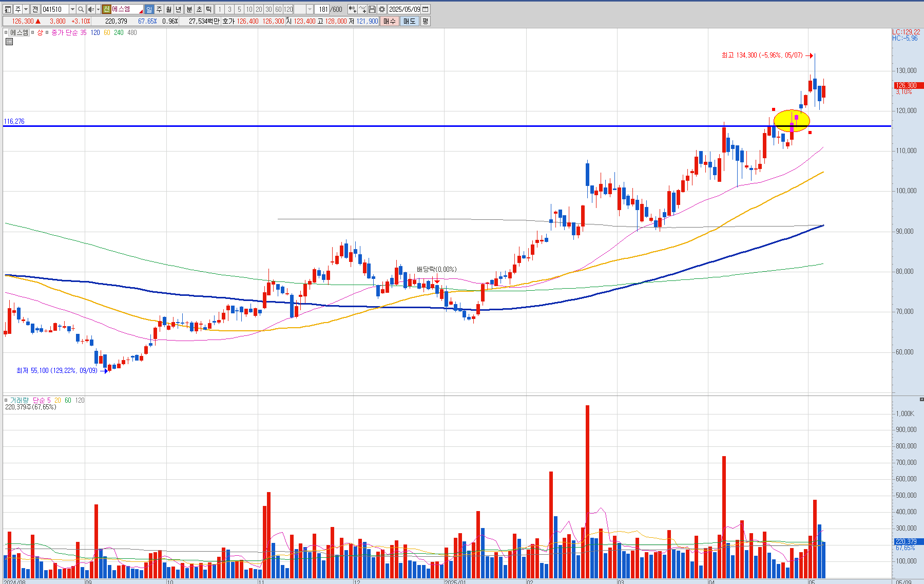Click the 평 button after 매도

(x=426, y=21)
